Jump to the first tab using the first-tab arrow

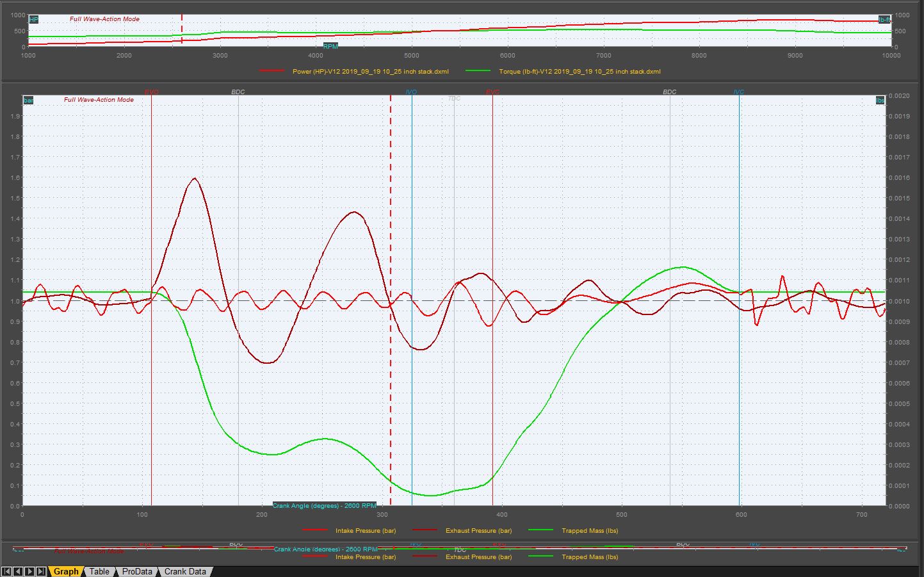point(7,571)
